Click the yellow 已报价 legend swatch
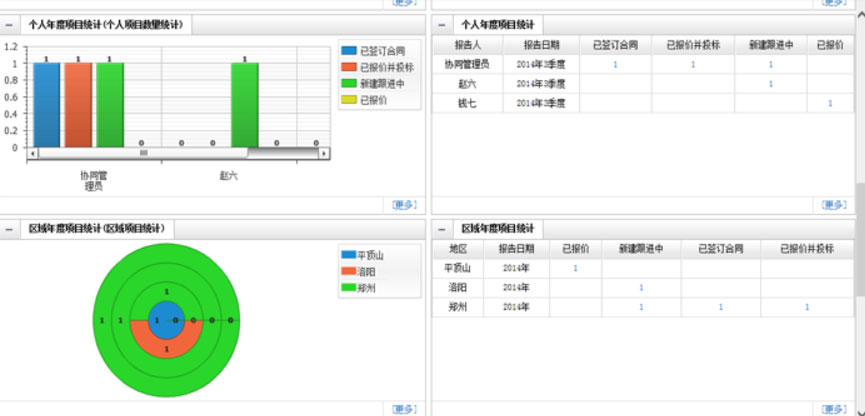The width and height of the screenshot is (865, 416). 348,100
